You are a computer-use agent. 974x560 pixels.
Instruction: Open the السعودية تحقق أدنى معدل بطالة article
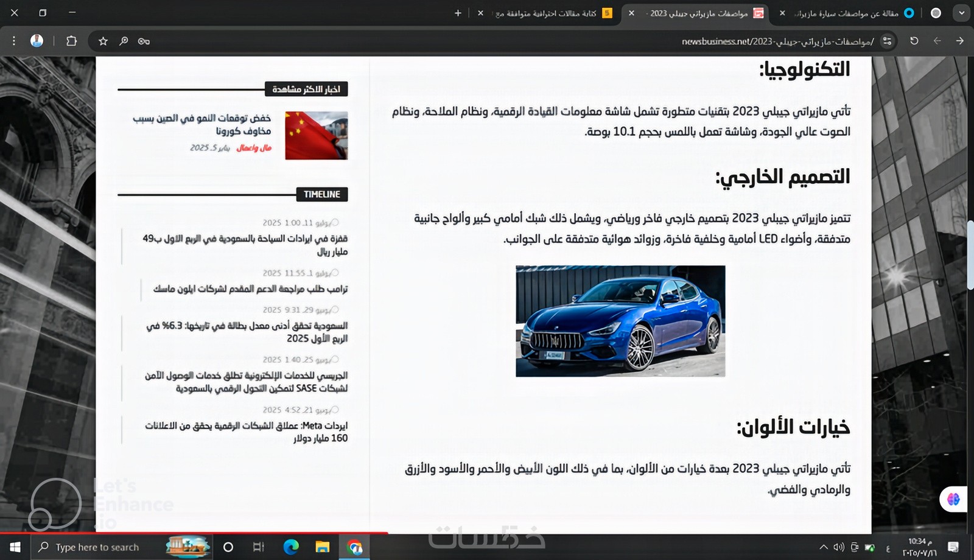click(x=247, y=332)
